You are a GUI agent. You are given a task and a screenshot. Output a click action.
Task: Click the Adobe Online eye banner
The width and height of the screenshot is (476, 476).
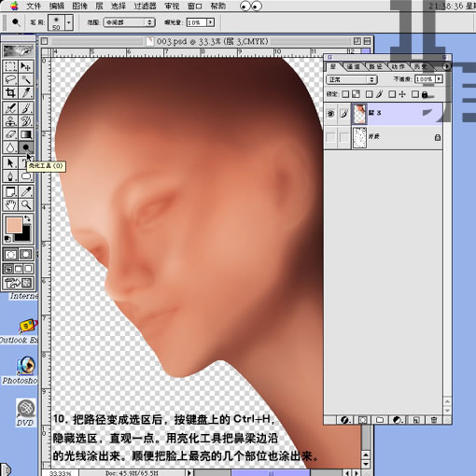click(19, 50)
